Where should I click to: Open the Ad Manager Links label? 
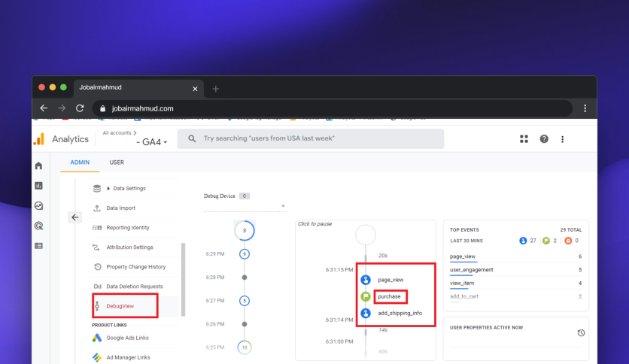click(128, 357)
